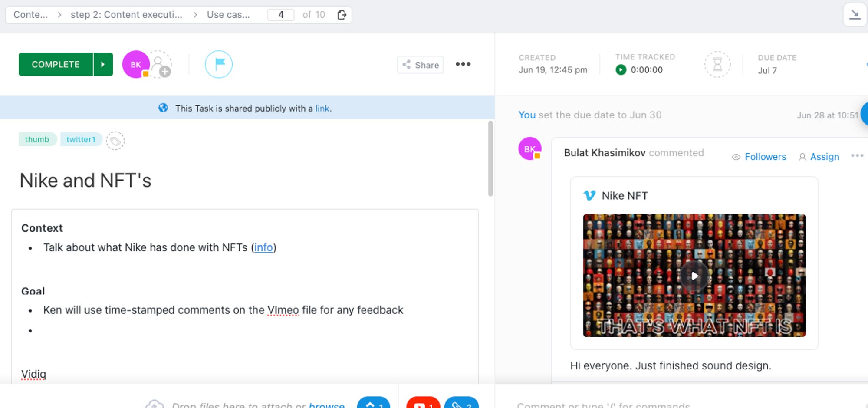Click the line about Ken's time-stamped comments
The image size is (868, 408).
(x=223, y=310)
